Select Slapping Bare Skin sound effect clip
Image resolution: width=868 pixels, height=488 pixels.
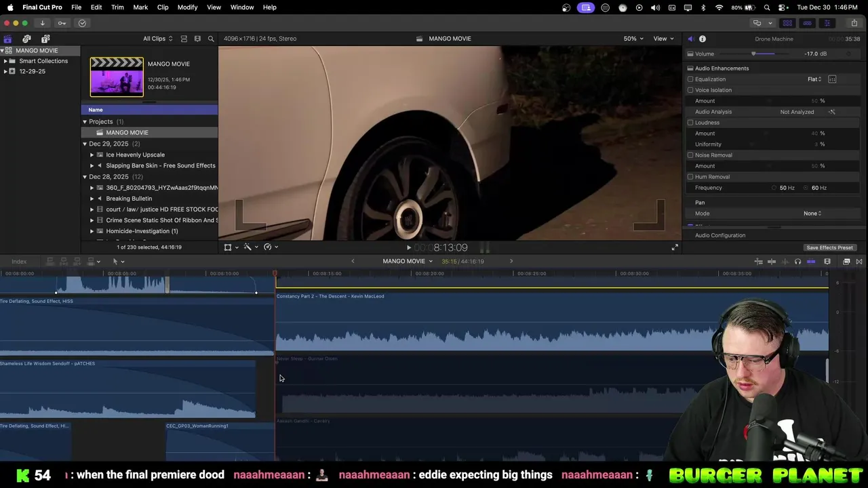(160, 165)
